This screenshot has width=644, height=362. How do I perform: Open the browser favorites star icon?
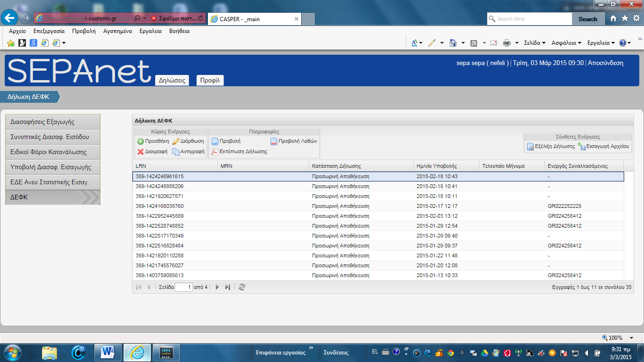pos(625,18)
